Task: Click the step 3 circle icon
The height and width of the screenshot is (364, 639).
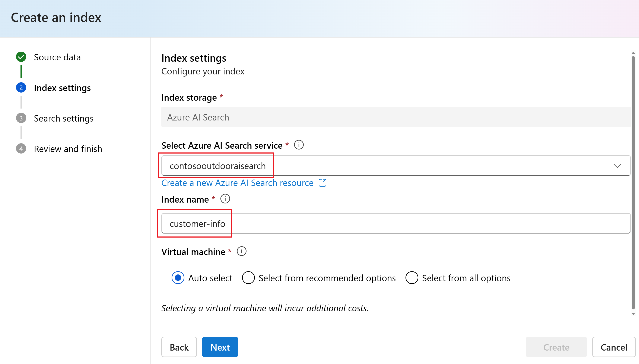Action: pos(21,118)
